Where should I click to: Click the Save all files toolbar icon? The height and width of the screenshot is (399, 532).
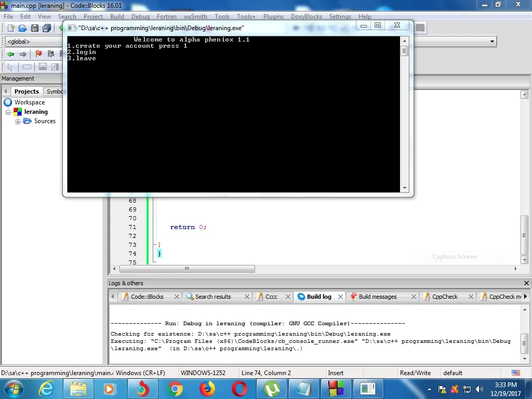pyautogui.click(x=47, y=28)
